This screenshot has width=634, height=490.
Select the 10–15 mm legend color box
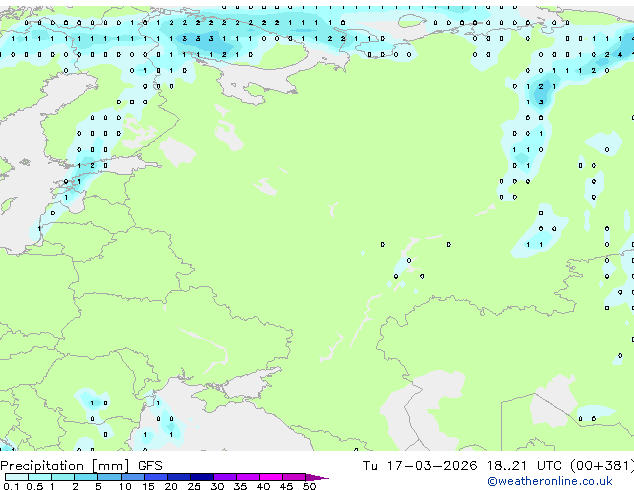click(x=133, y=477)
